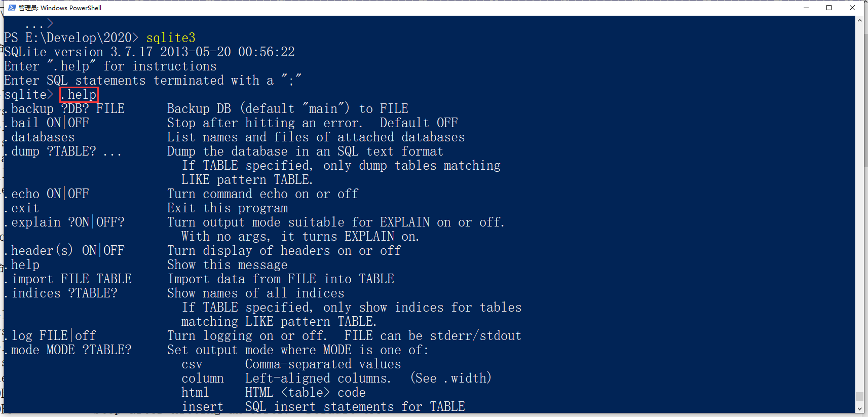This screenshot has height=417, width=868.
Task: Click the PowerShell icon in the title bar
Action: (12, 8)
